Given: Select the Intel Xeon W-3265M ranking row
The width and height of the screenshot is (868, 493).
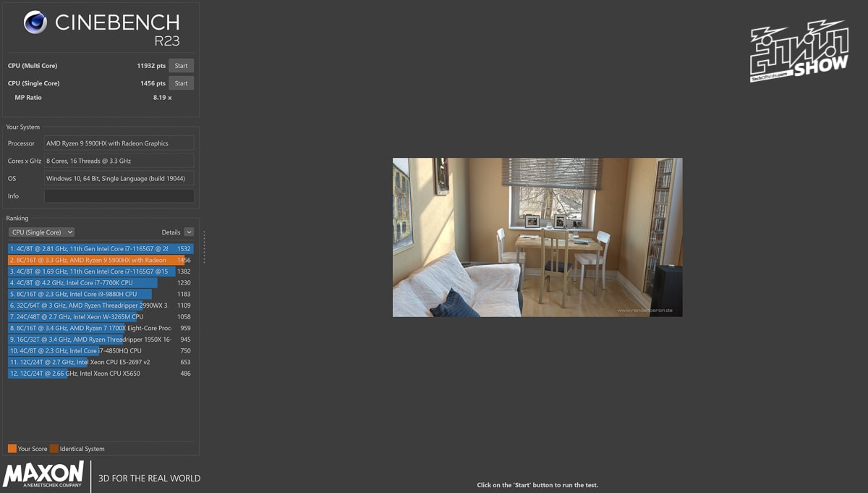Looking at the screenshot, I should (x=101, y=316).
